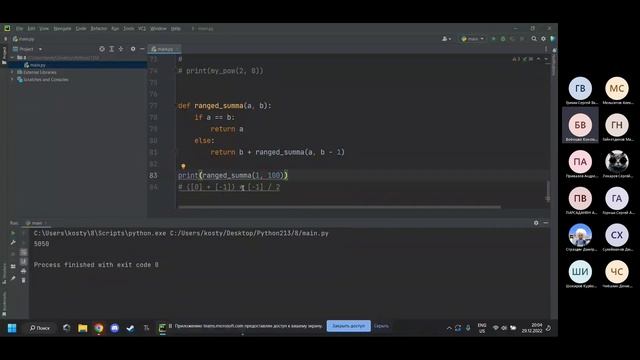The width and height of the screenshot is (640, 360).
Task: Click Expand All icon in Project panel
Action: [111, 49]
